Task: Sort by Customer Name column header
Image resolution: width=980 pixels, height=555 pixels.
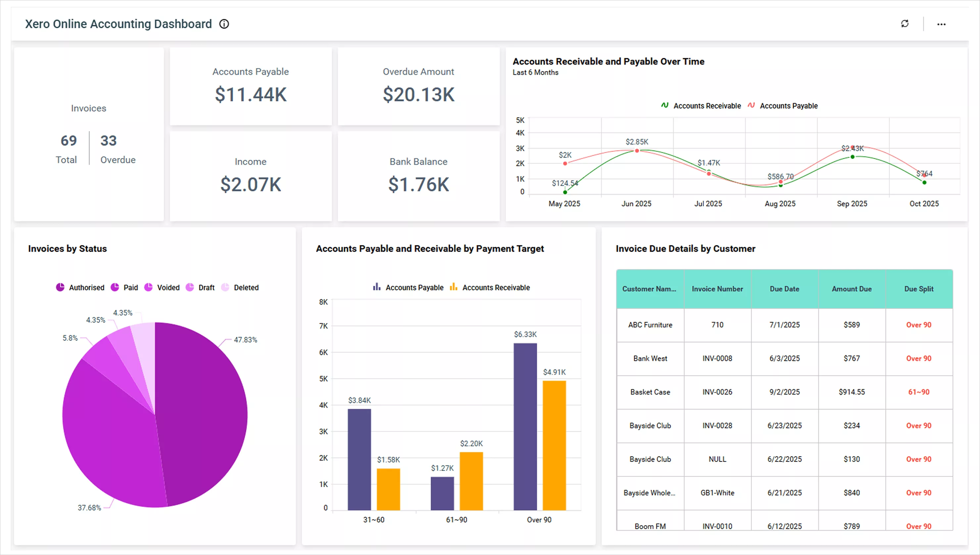Action: [649, 289]
